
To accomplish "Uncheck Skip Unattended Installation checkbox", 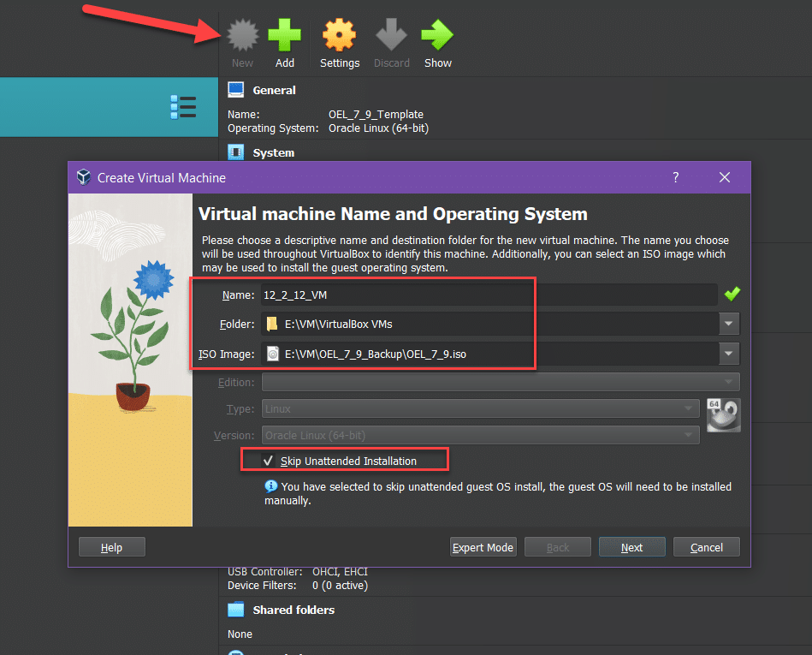I will pyautogui.click(x=268, y=461).
